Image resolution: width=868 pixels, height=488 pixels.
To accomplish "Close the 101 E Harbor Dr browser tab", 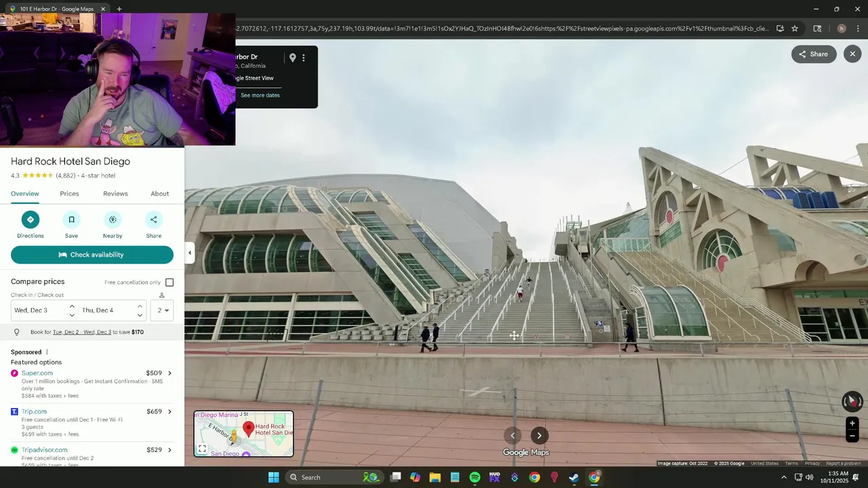I will (103, 9).
